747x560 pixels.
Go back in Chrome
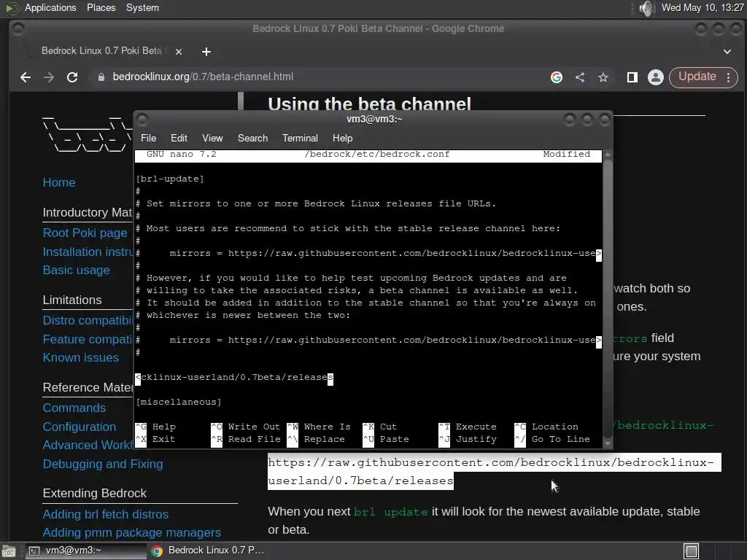pyautogui.click(x=26, y=77)
